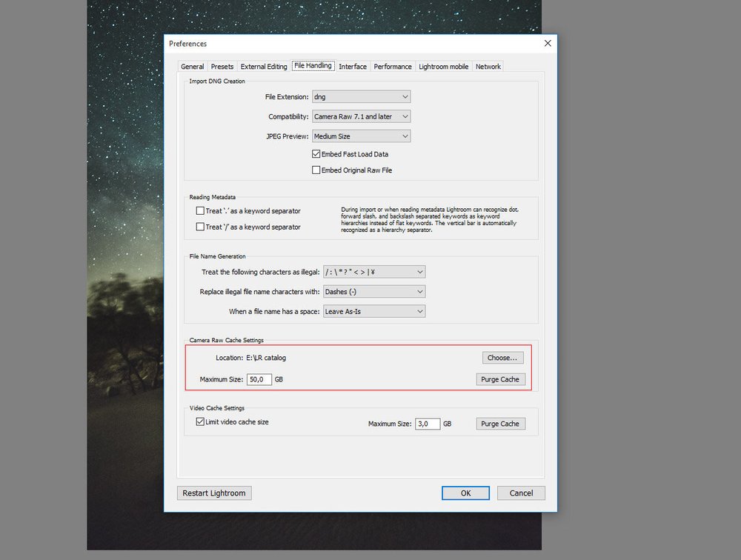Viewport: 741px width, 560px height.
Task: Open the Network tab
Action: (488, 66)
